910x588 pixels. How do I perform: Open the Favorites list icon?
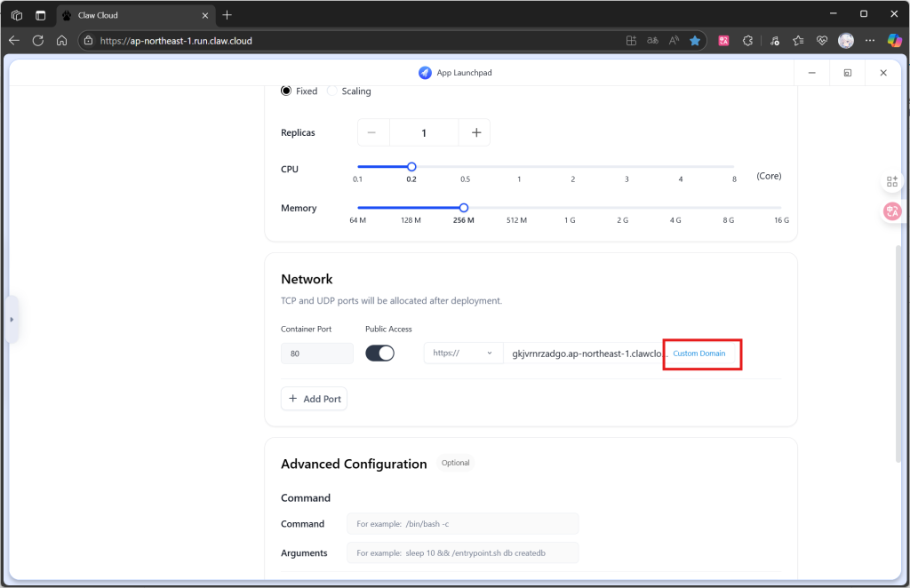tap(799, 41)
